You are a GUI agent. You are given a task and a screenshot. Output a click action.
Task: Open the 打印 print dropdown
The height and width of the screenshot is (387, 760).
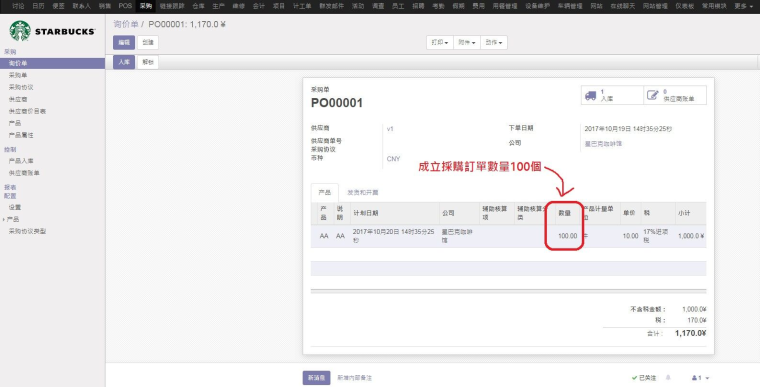click(x=440, y=43)
